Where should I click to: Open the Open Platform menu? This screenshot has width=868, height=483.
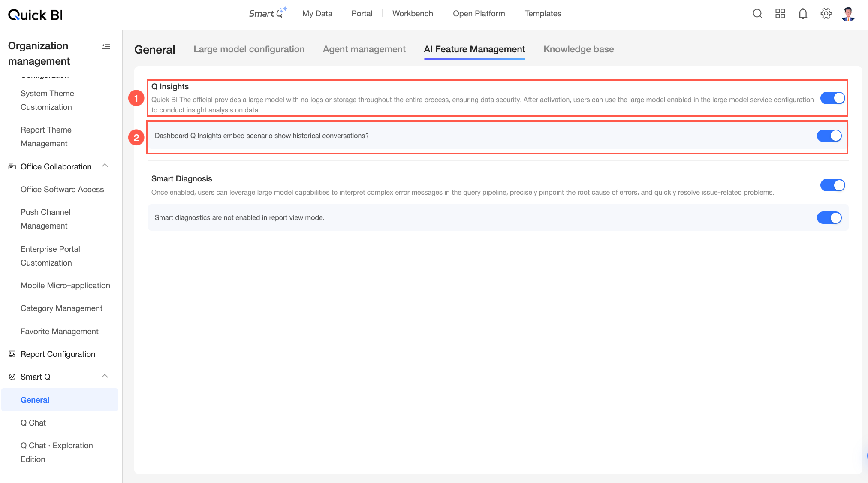pos(479,14)
